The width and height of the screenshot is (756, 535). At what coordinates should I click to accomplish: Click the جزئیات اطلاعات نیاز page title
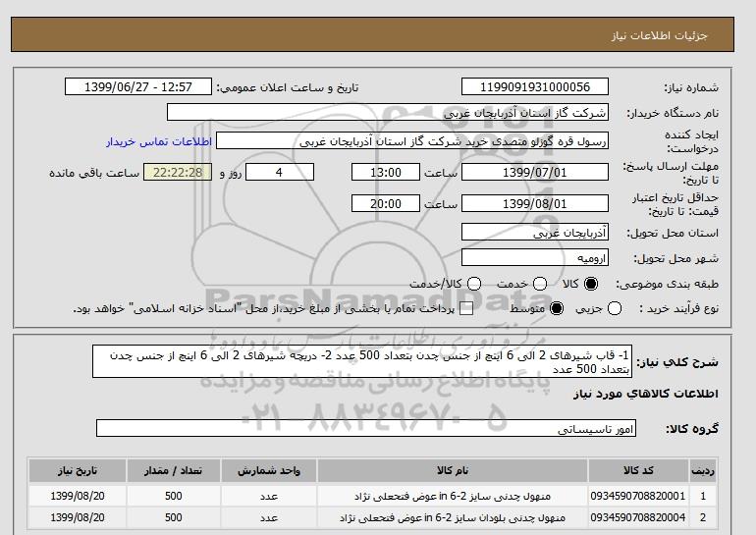(659, 35)
